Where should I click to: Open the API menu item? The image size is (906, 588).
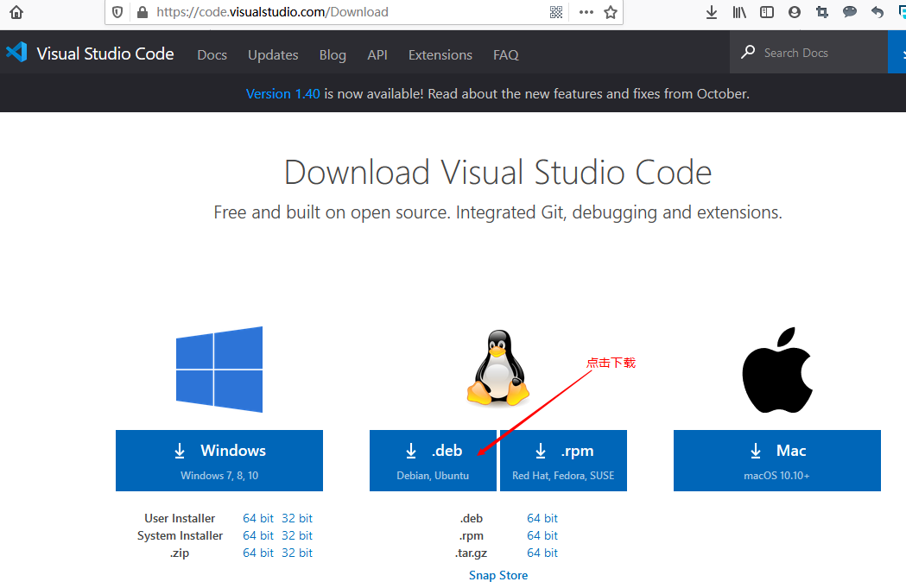click(377, 55)
